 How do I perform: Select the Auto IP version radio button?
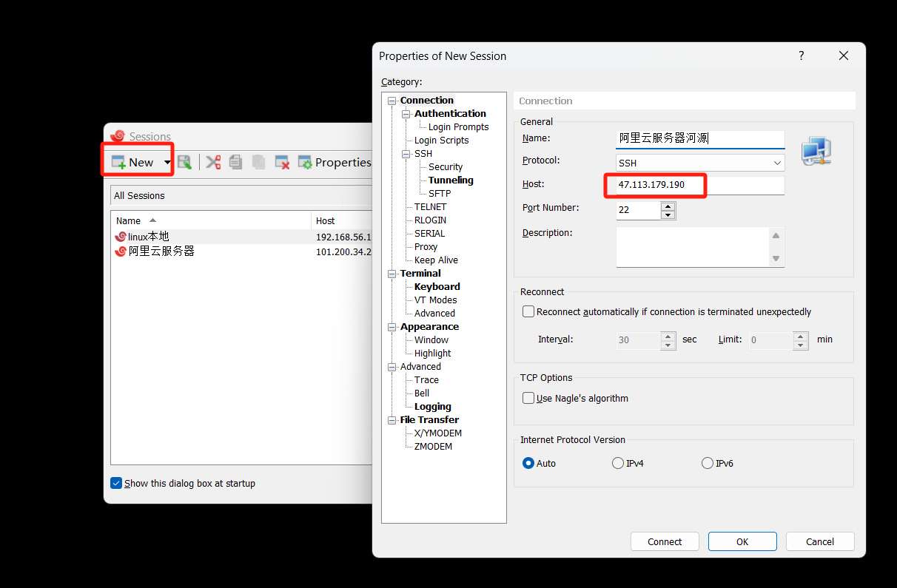pos(528,463)
